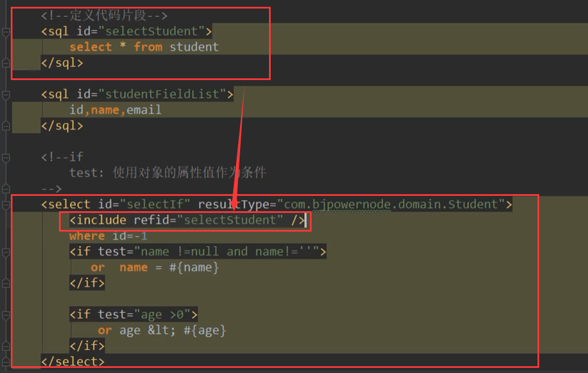Click the closing '</select>' tag

[73, 362]
